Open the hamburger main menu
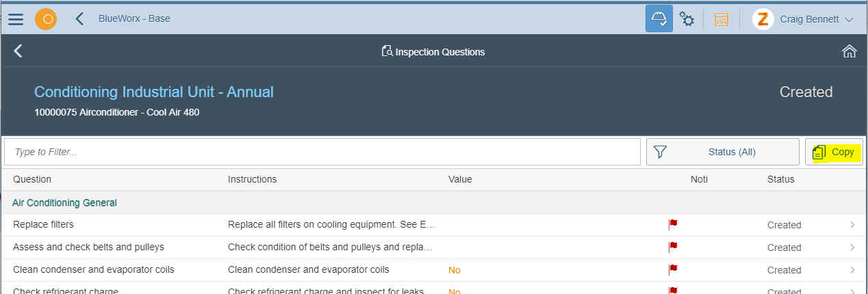 point(16,19)
